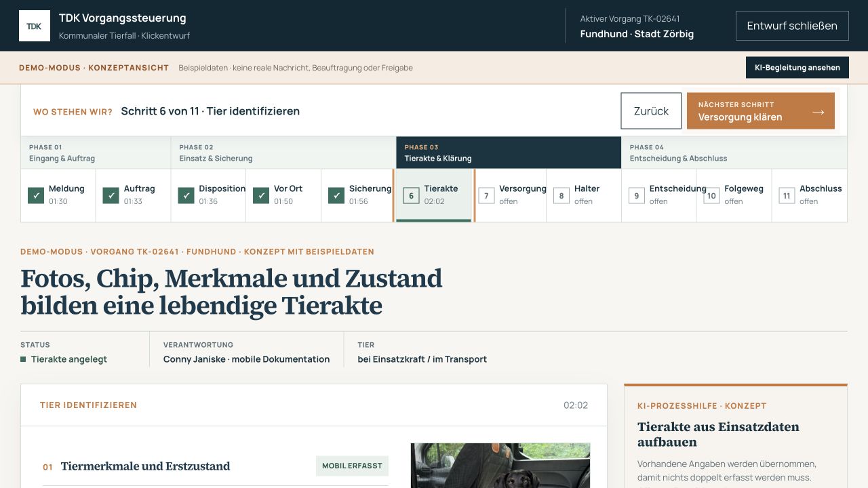Click the Conny Janiske · mobile Dokumentation text
868x488 pixels.
point(247,359)
